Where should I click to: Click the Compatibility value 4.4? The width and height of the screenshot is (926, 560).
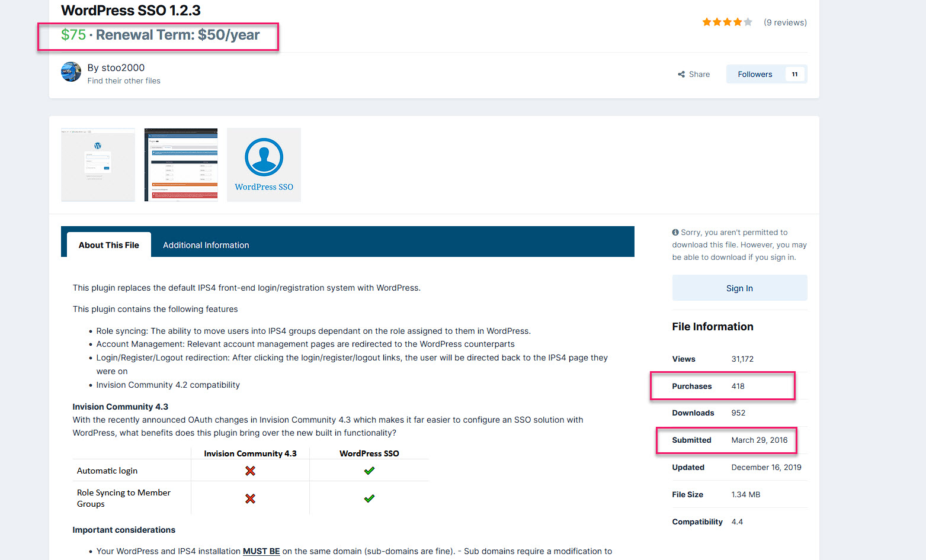pos(737,522)
